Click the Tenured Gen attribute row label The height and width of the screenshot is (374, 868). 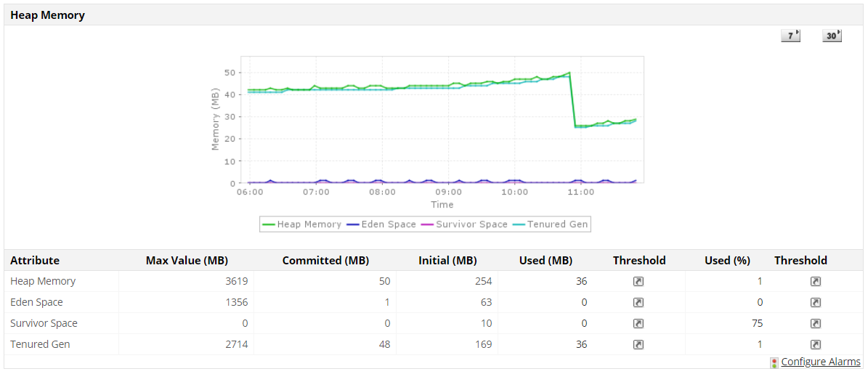tap(40, 345)
